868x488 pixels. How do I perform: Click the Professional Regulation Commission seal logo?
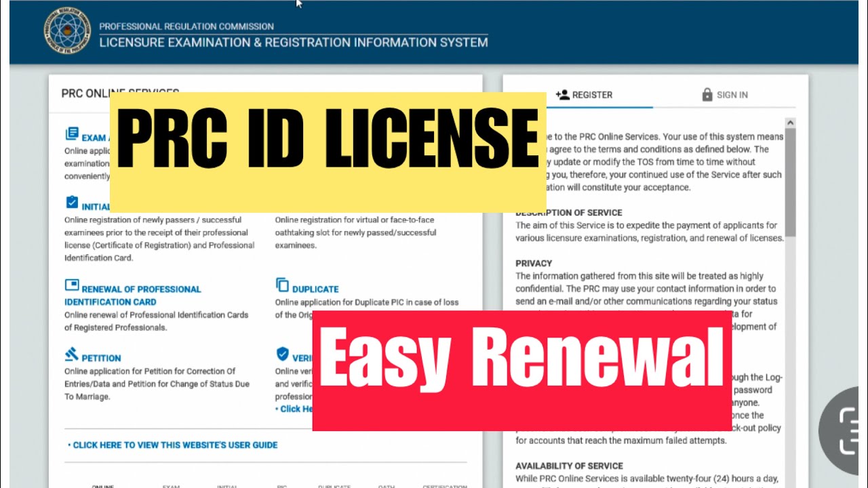pos(66,32)
